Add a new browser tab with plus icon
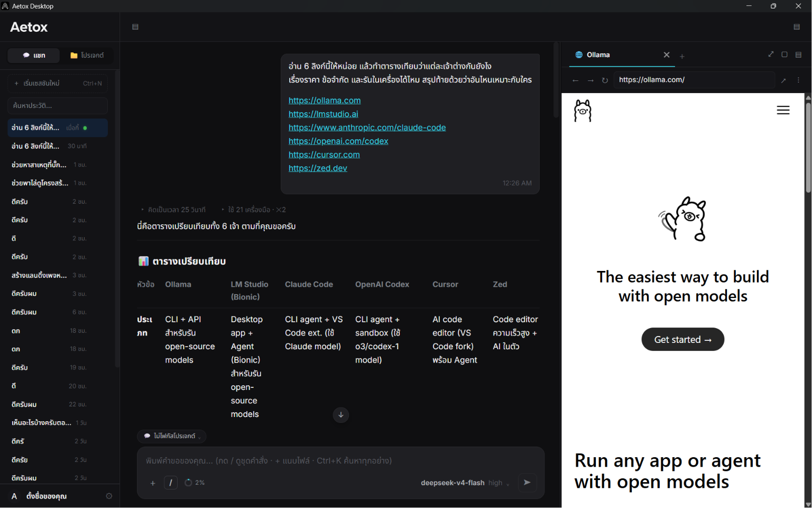This screenshot has height=508, width=812. click(x=682, y=56)
